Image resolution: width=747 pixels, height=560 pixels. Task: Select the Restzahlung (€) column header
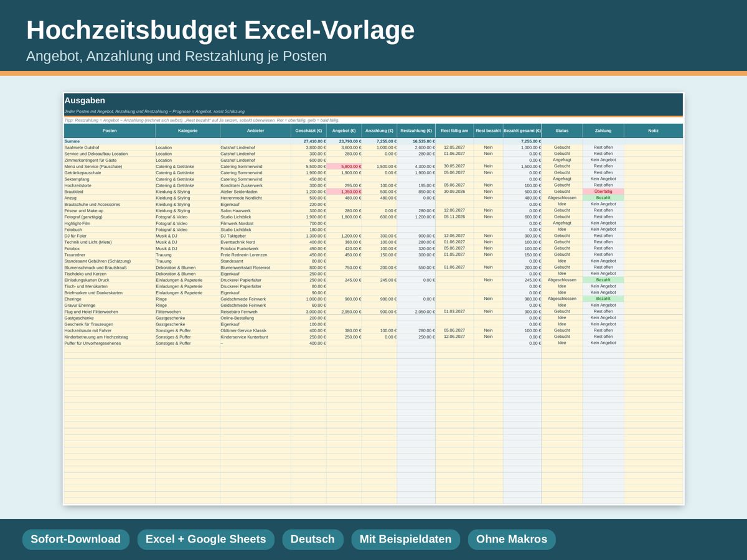pos(416,131)
